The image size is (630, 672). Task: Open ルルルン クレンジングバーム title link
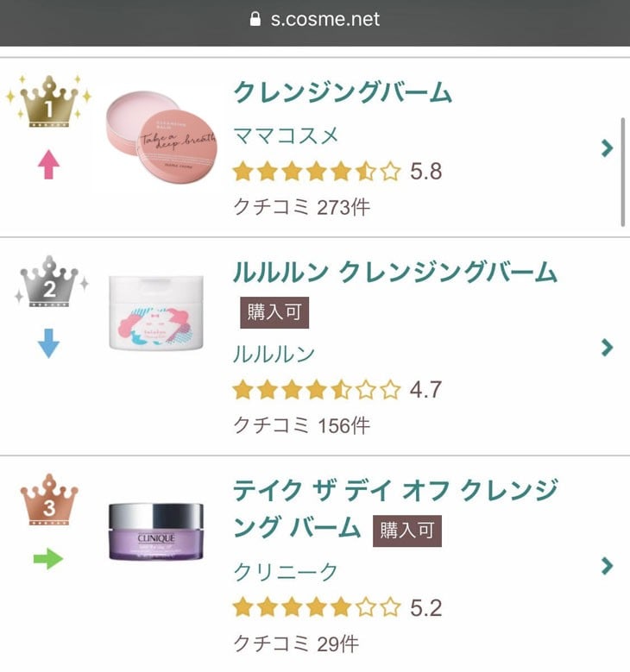point(395,272)
